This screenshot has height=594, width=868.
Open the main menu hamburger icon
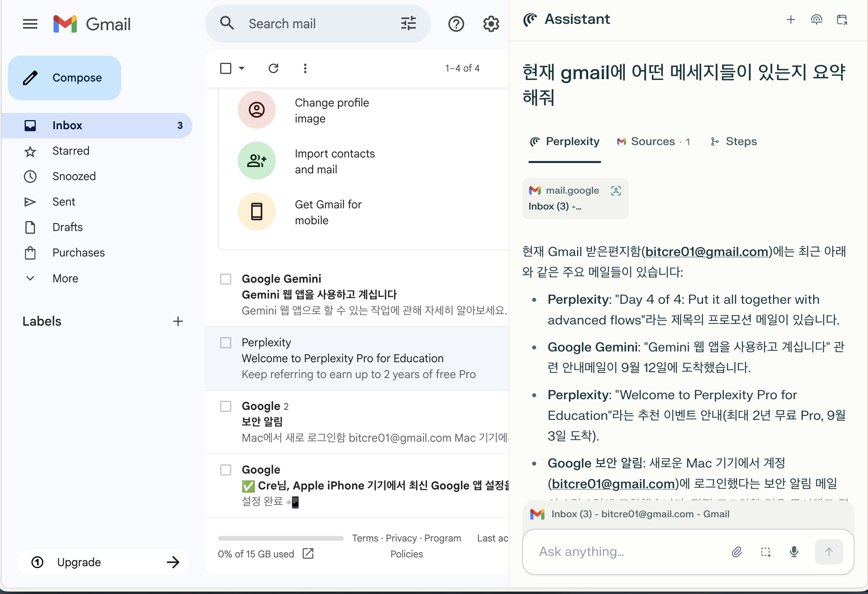30,24
